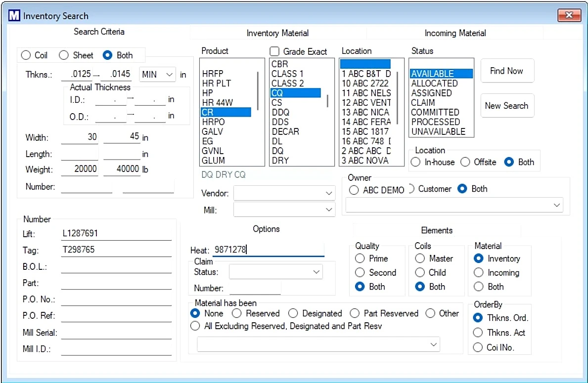
Task: Check the Grade Exact checkbox
Action: point(275,51)
